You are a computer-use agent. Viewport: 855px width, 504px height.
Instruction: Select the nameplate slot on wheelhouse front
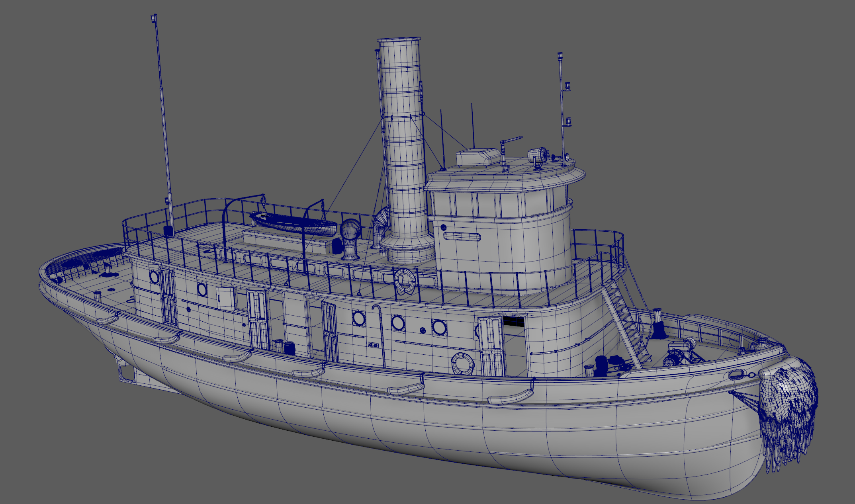coord(462,237)
